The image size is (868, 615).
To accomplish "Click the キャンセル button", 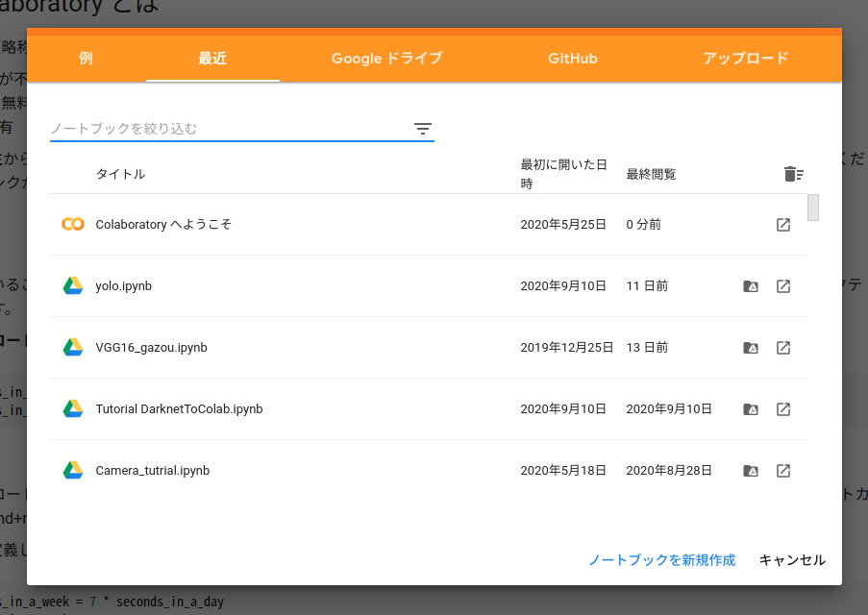I will tap(792, 560).
